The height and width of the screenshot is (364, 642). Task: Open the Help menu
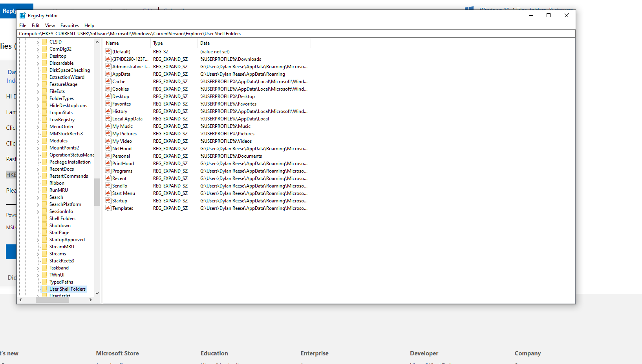[x=89, y=25]
